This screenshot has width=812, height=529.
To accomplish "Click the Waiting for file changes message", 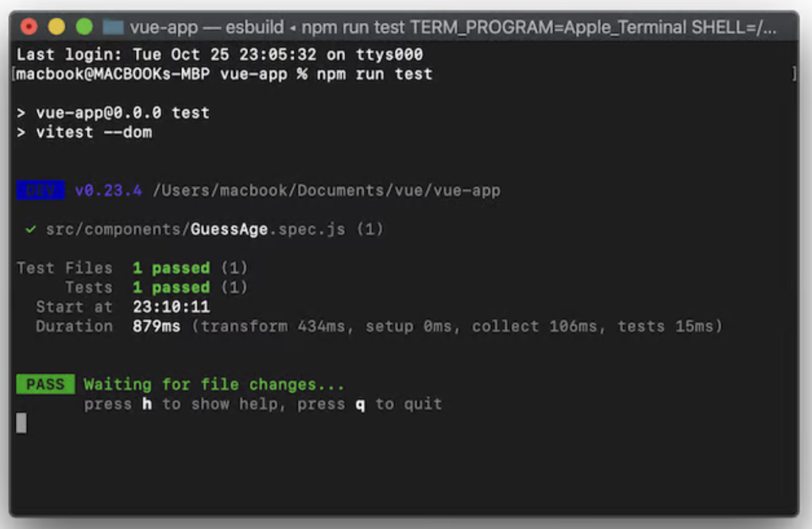I will (214, 385).
